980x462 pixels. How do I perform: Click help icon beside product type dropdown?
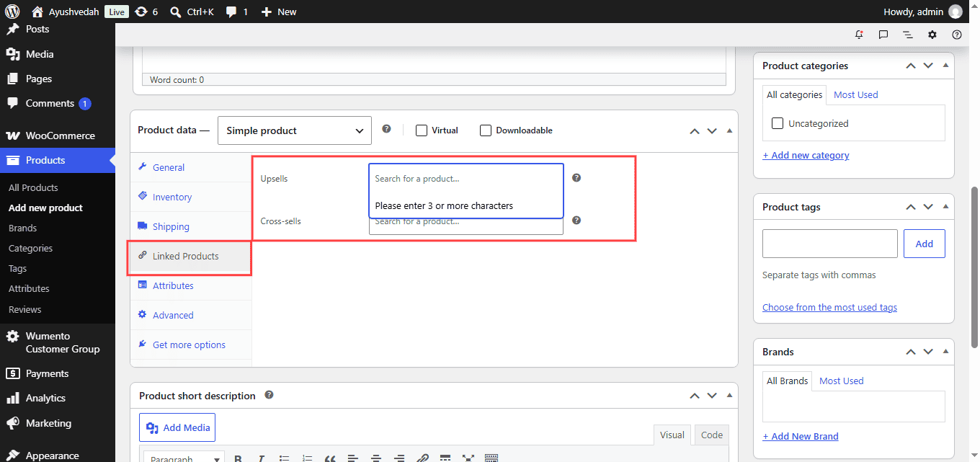click(x=386, y=129)
